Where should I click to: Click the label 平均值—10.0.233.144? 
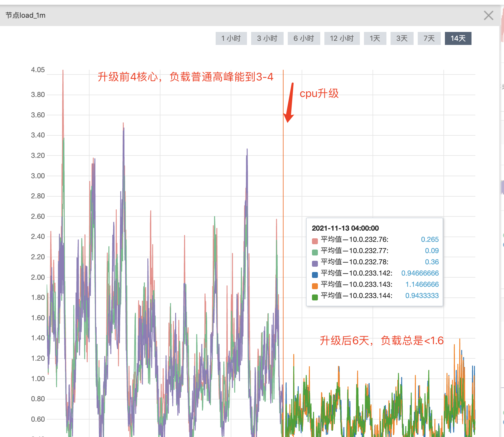tap(357, 296)
